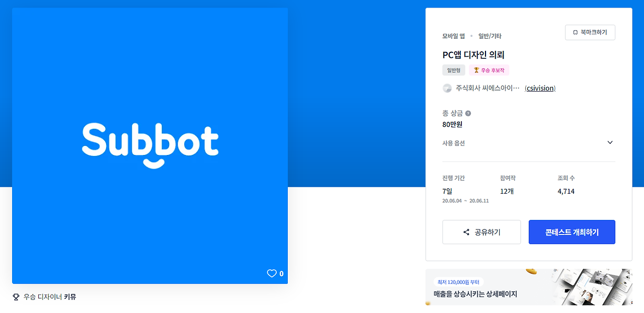The image size is (644, 313).
Task: Click company name 주식회사 씨에스아이…
Action: (x=488, y=88)
